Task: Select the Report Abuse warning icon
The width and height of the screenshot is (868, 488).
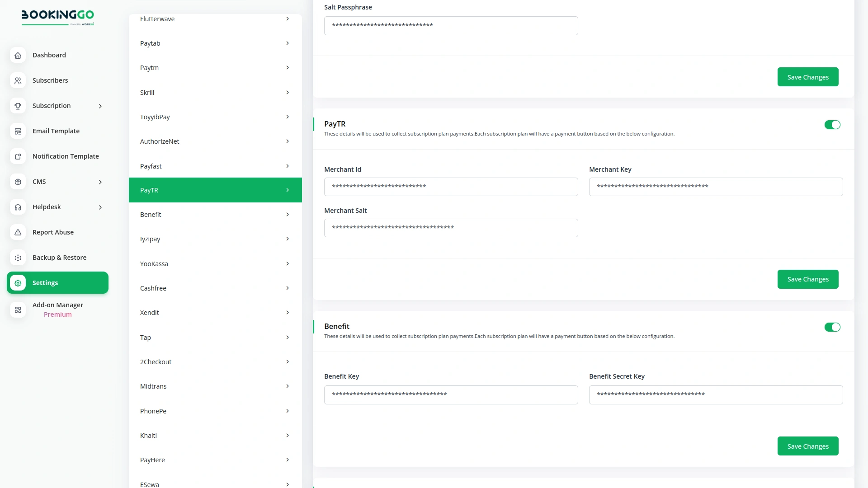Action: click(x=18, y=232)
